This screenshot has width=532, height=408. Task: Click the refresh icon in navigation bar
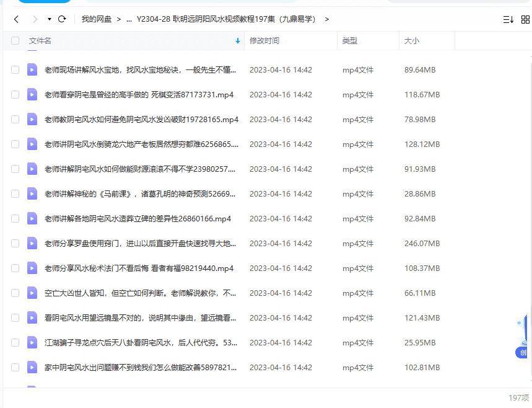(x=62, y=19)
